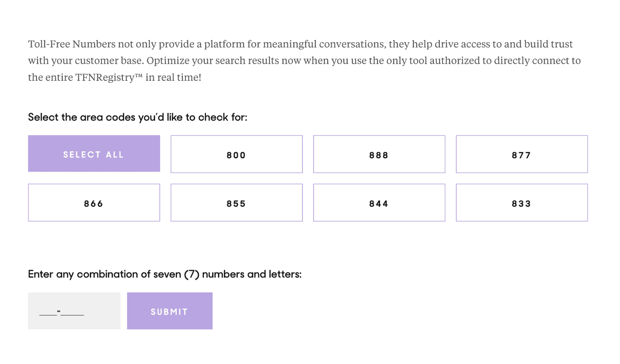Pick the 855 area code box

click(x=236, y=203)
